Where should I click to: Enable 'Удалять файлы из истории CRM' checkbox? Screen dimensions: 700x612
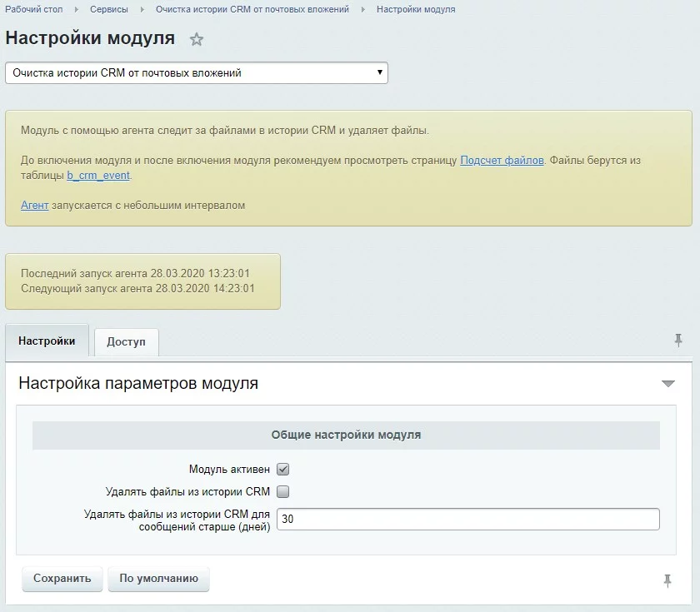click(282, 491)
